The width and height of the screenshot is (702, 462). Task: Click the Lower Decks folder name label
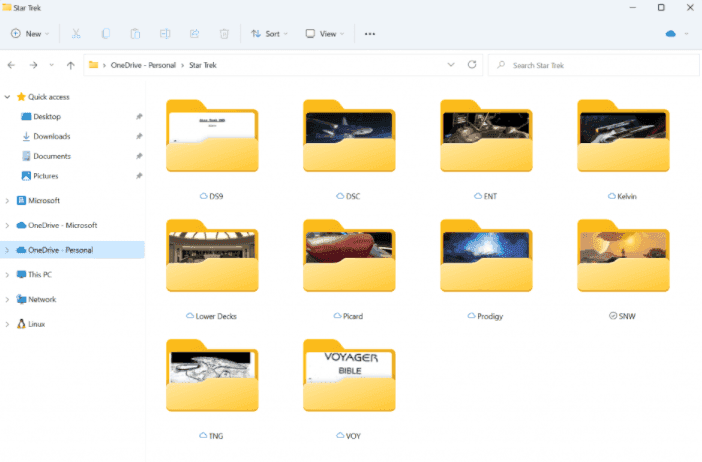point(216,316)
